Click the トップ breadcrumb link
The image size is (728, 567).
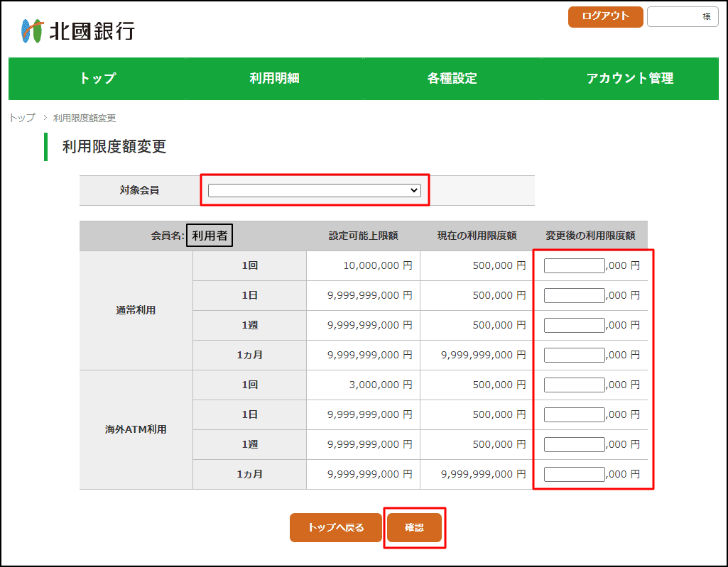(x=22, y=118)
